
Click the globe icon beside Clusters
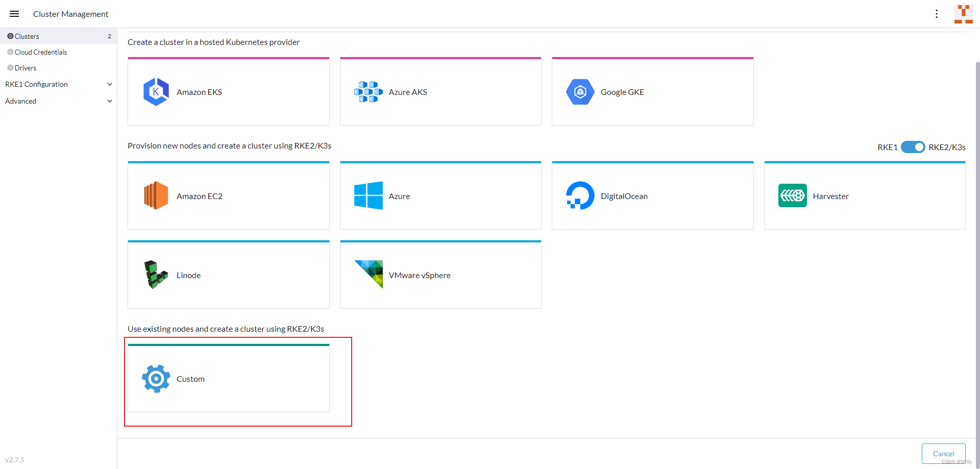(x=10, y=36)
